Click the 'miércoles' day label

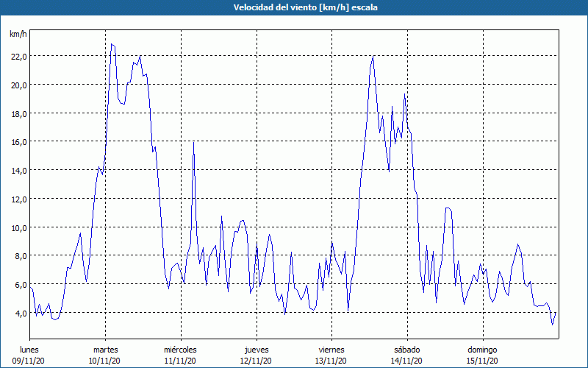(180, 350)
